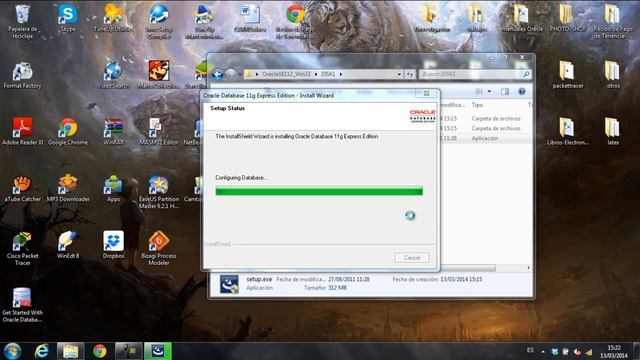Open the latex folder
This screenshot has height=360, width=640.
613,131
